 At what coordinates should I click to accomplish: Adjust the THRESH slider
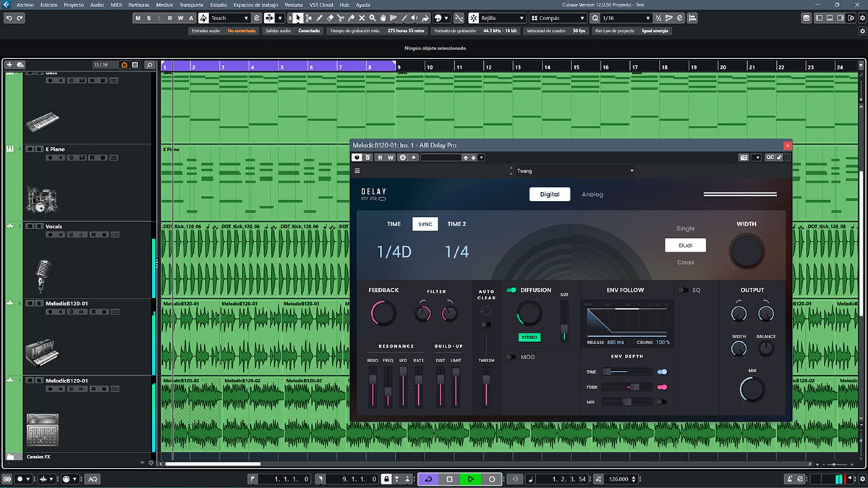click(x=486, y=387)
